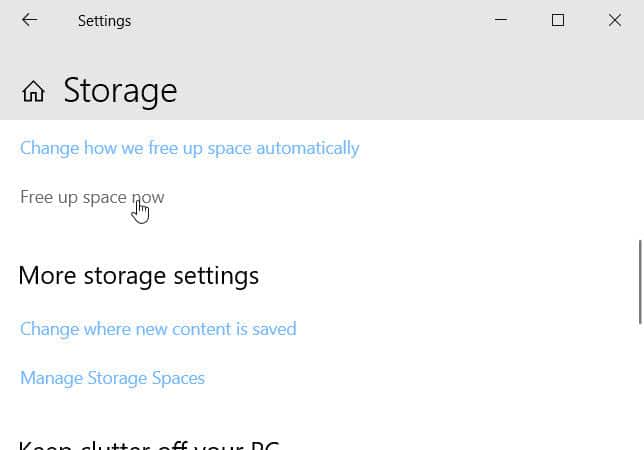Viewport: 644px width, 450px height.
Task: Minimize the Settings window
Action: pos(501,20)
